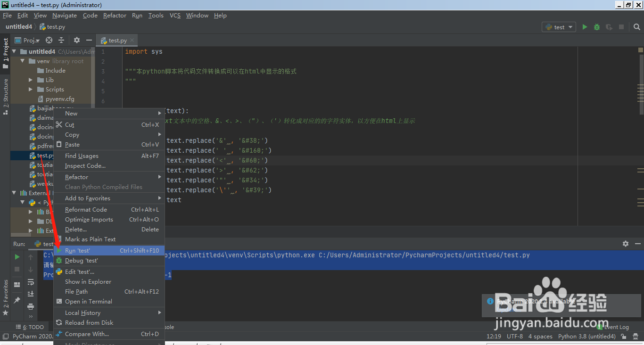Open Local History submenu

tap(109, 313)
